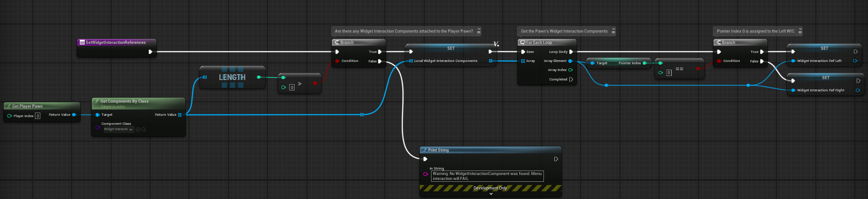Click the In String magenta pin
The image size is (868, 199).
[x=425, y=174]
